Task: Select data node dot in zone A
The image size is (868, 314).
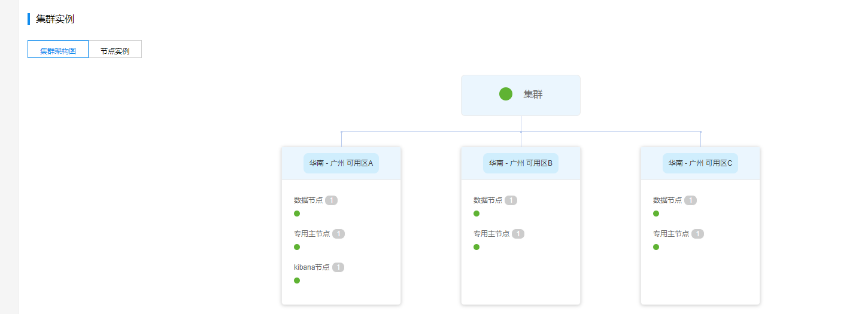Action: [x=297, y=214]
